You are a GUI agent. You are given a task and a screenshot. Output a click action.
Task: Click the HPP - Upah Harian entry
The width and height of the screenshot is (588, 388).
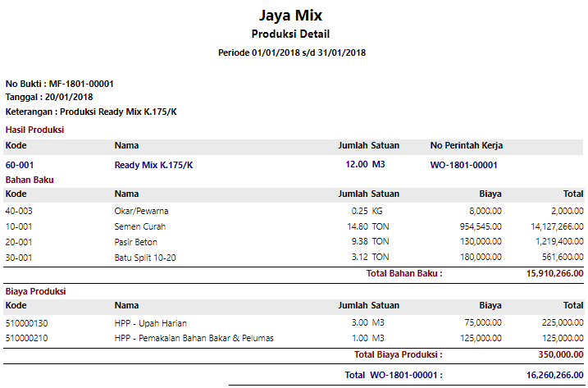153,322
